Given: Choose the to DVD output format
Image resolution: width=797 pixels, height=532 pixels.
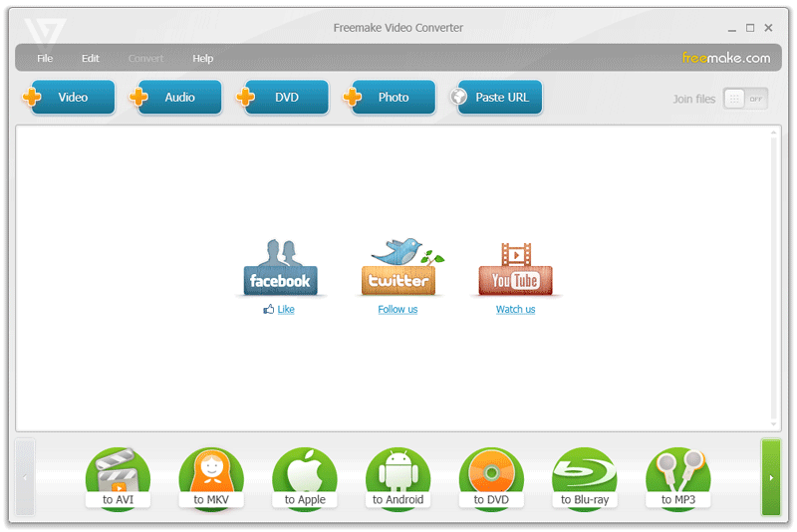Looking at the screenshot, I should point(491,478).
